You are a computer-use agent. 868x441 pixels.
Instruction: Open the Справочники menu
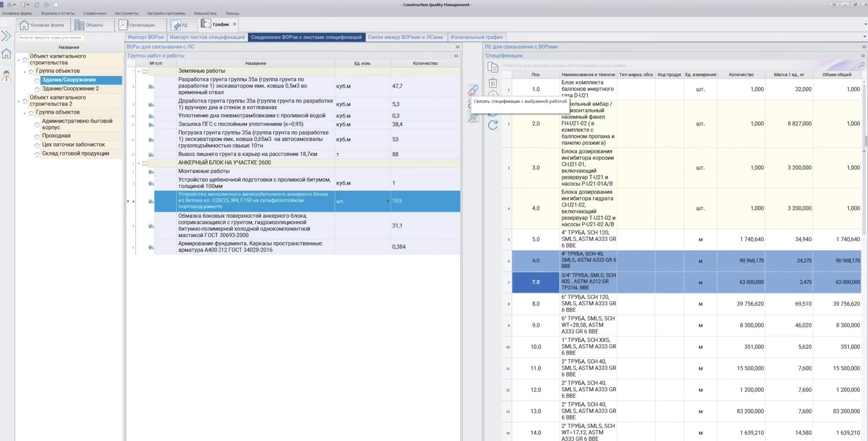click(x=95, y=13)
